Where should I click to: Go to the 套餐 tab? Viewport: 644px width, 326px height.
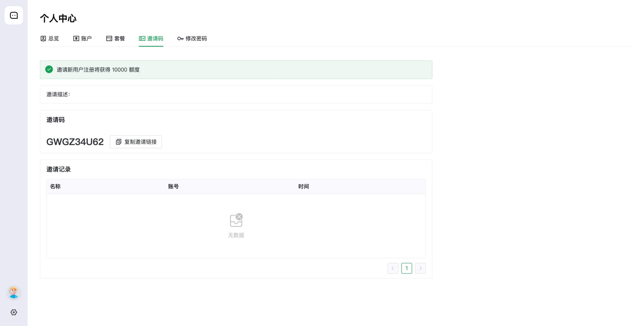tap(120, 38)
